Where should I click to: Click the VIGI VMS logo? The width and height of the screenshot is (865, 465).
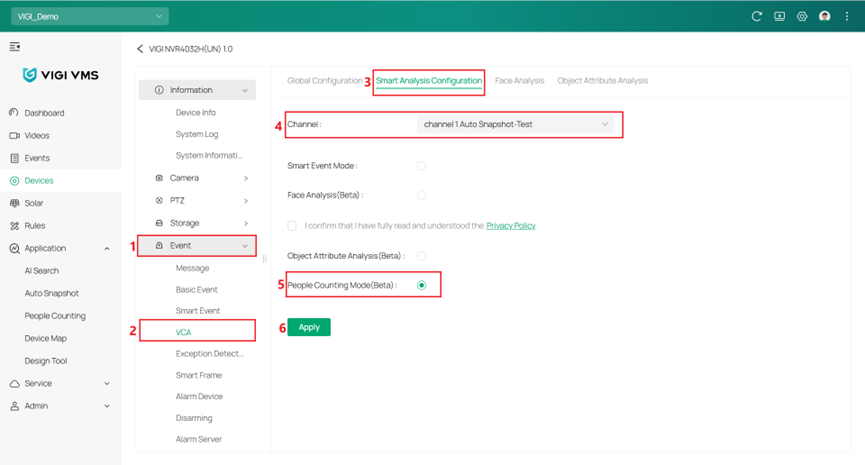61,75
